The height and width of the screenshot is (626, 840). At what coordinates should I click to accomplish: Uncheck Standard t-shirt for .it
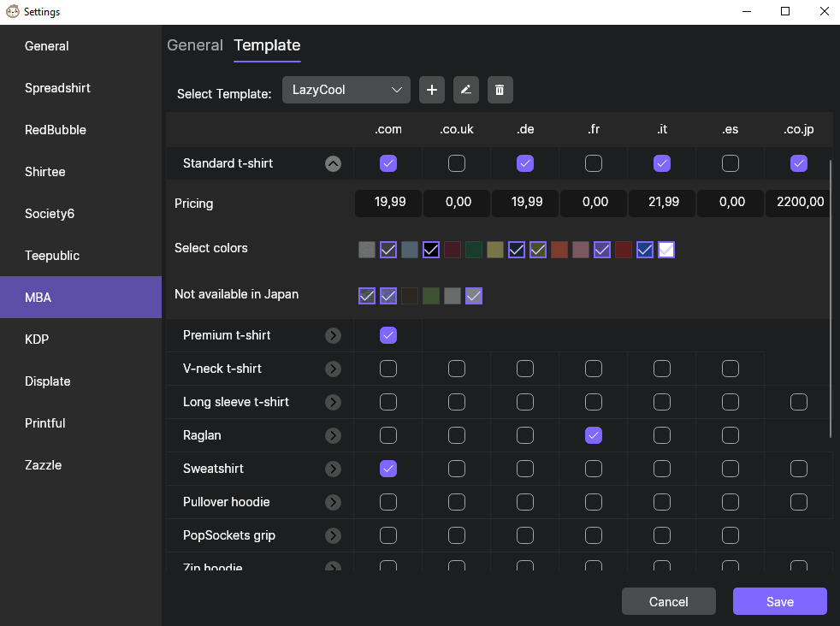[x=662, y=163]
